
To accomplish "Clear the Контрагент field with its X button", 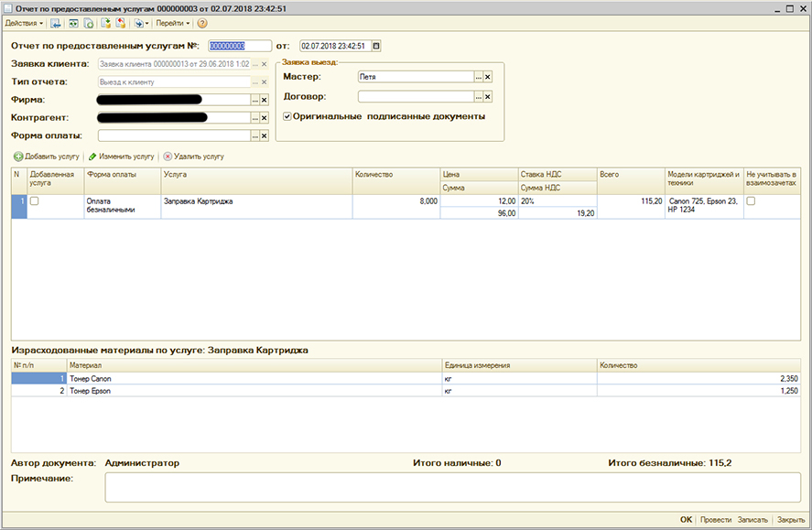I will coord(265,118).
